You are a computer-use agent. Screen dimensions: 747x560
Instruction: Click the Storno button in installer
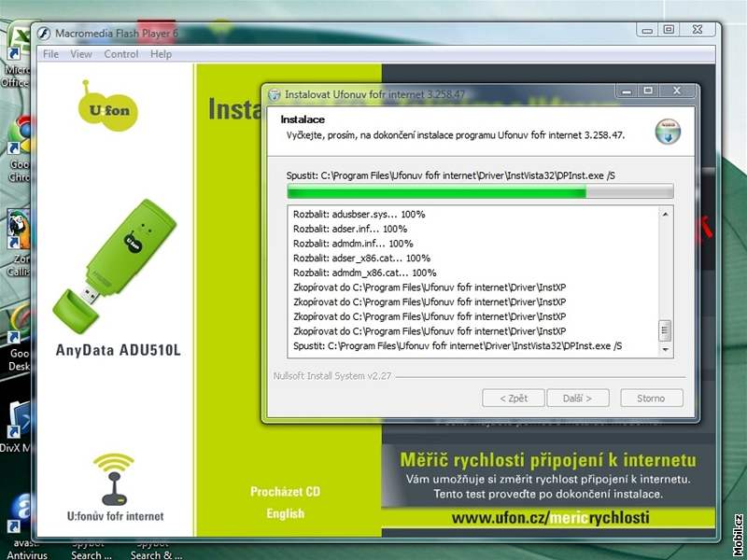click(x=651, y=399)
